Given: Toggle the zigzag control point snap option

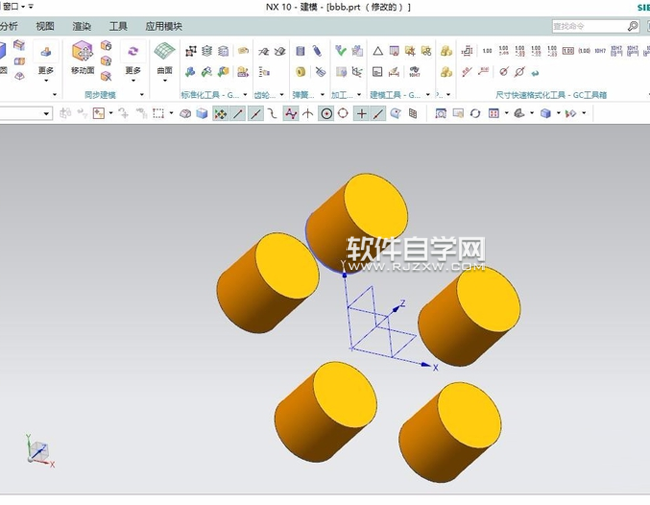Looking at the screenshot, I should click(x=291, y=113).
